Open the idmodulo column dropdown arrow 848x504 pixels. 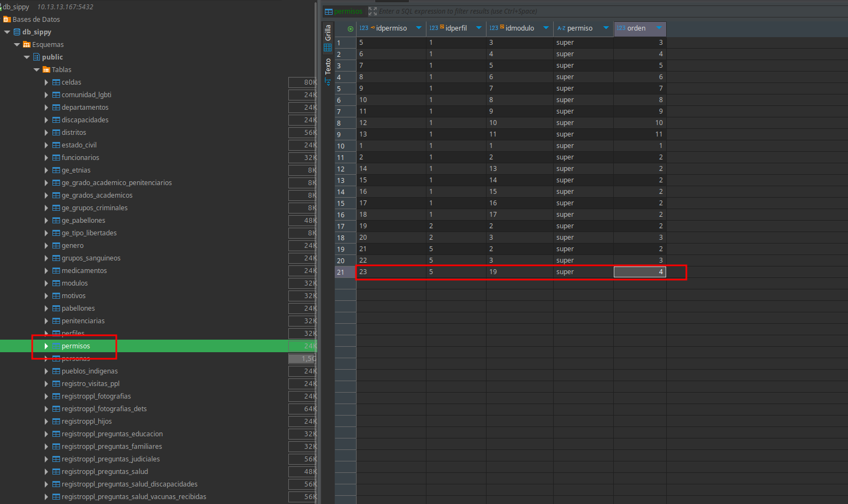pyautogui.click(x=545, y=28)
